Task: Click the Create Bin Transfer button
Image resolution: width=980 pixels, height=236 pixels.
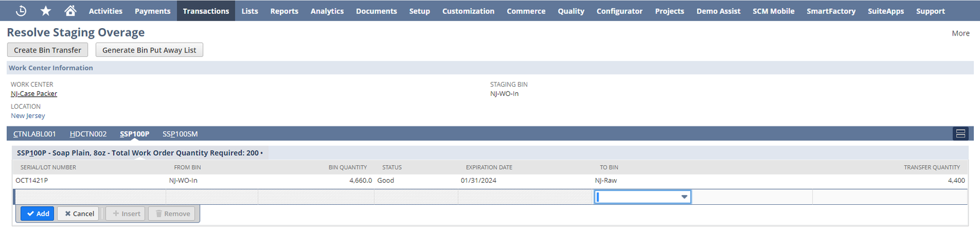Action: [x=48, y=50]
